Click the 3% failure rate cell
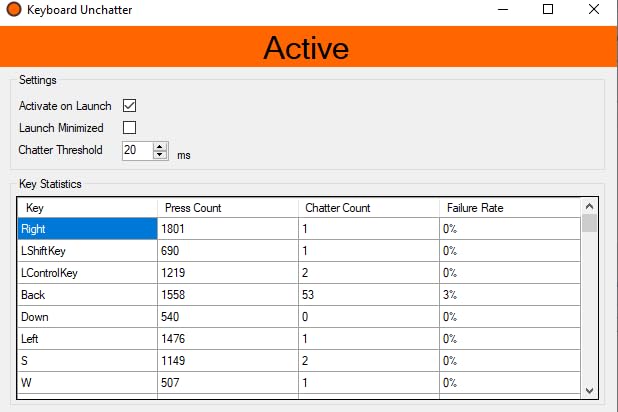Viewport: 618px width, 412px height. coord(510,295)
